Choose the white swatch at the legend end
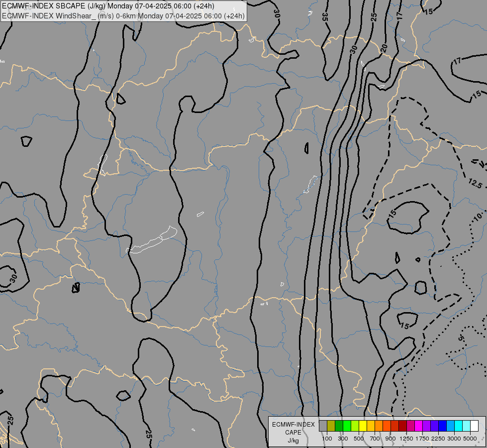487x448 pixels. (475, 426)
